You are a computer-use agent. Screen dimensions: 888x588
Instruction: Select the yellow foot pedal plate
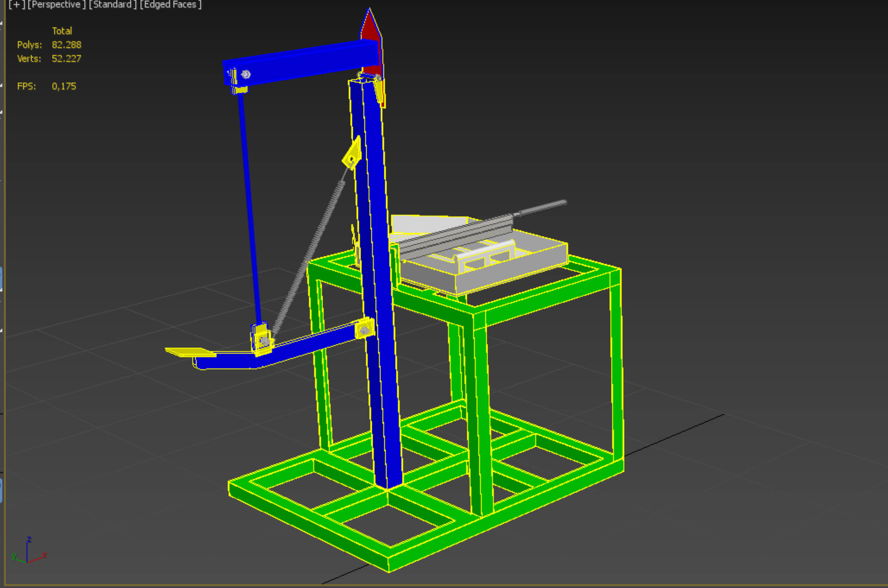point(189,352)
